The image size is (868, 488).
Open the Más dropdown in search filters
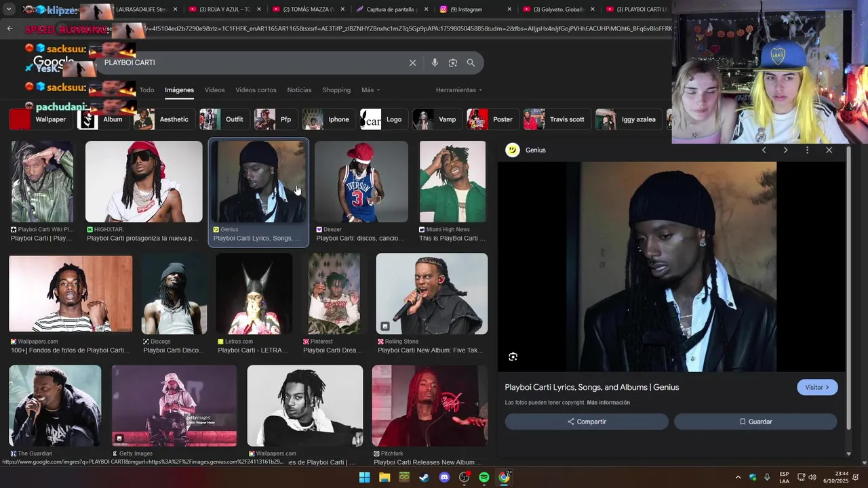click(x=370, y=90)
